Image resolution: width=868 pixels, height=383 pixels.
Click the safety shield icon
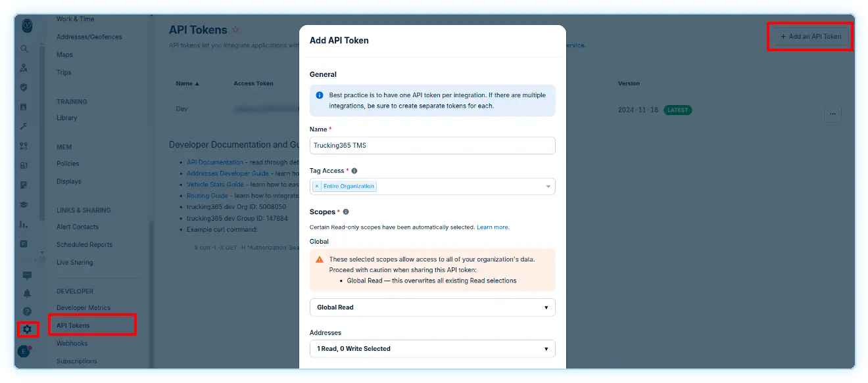24,87
